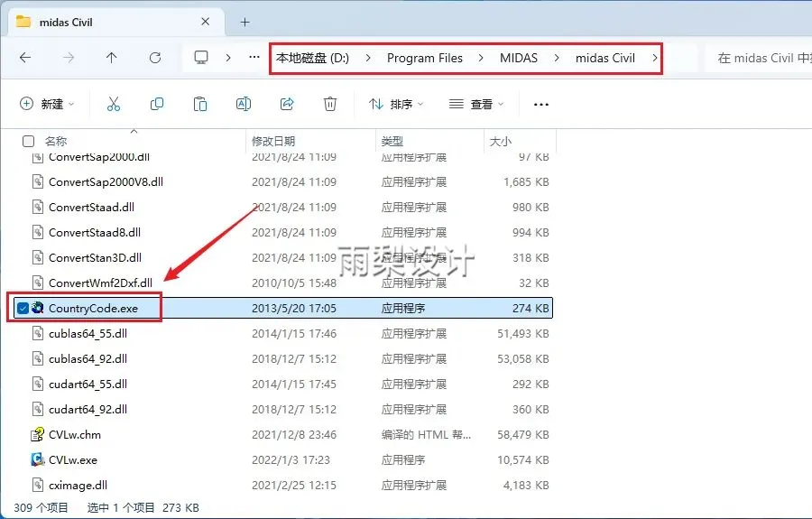Sort by Size (大小) column header
The image size is (812, 519).
click(x=500, y=141)
